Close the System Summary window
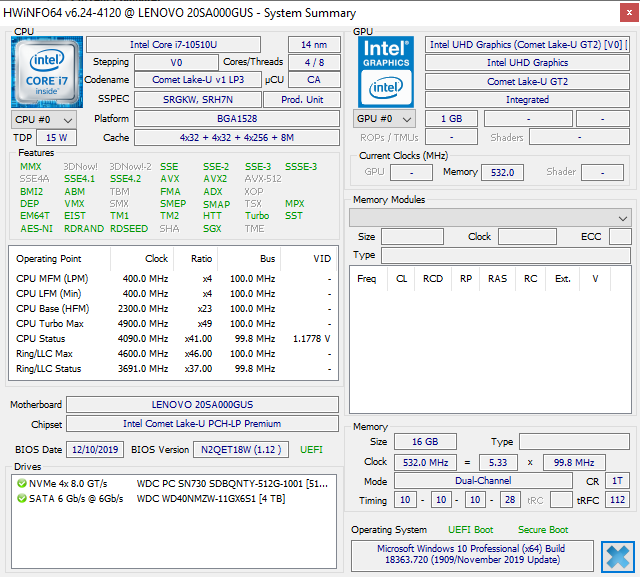The width and height of the screenshot is (640, 577). click(x=629, y=13)
